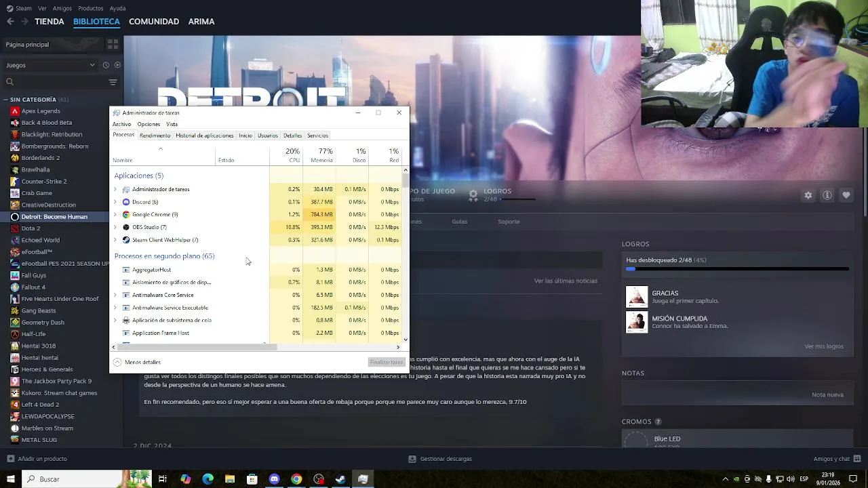Click the recent activity clock icon
The image size is (868, 488).
[106, 65]
